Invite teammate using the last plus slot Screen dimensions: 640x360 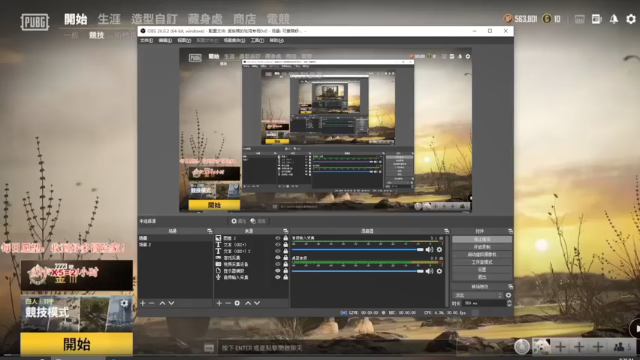pos(598,347)
